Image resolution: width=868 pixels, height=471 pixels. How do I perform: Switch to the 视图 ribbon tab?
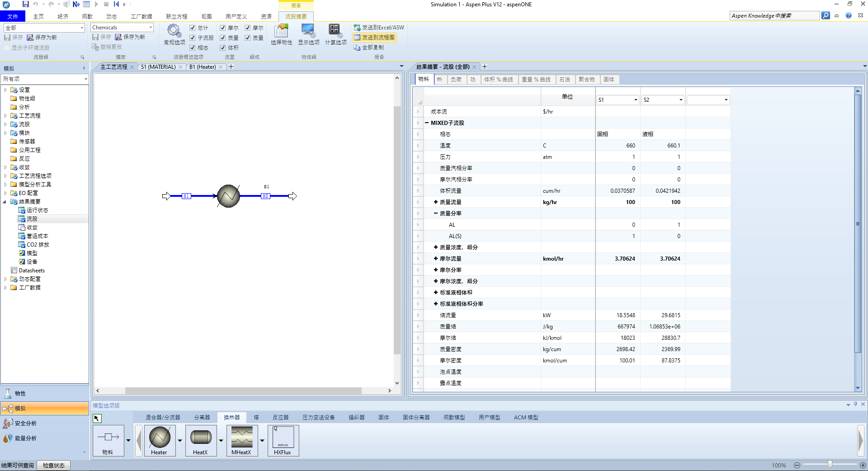(207, 17)
